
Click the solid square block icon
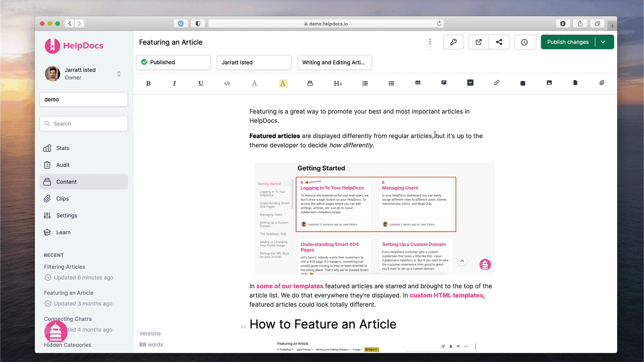coord(523,83)
